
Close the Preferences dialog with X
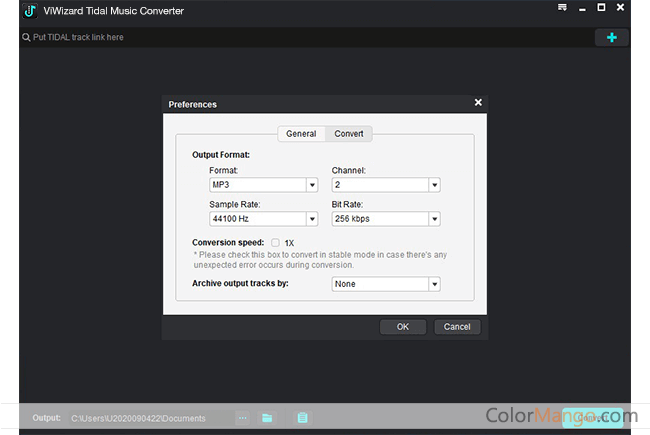pos(478,102)
